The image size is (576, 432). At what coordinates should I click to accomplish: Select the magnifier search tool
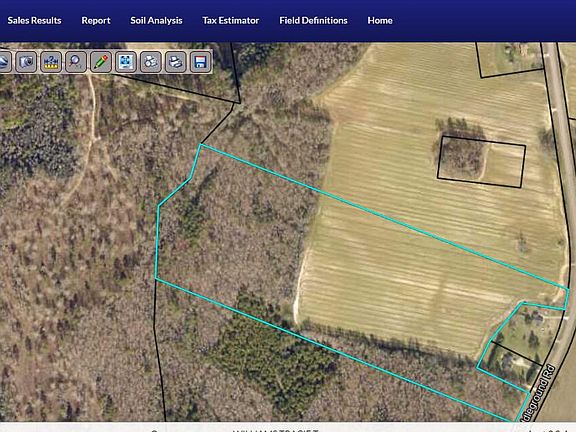click(76, 62)
